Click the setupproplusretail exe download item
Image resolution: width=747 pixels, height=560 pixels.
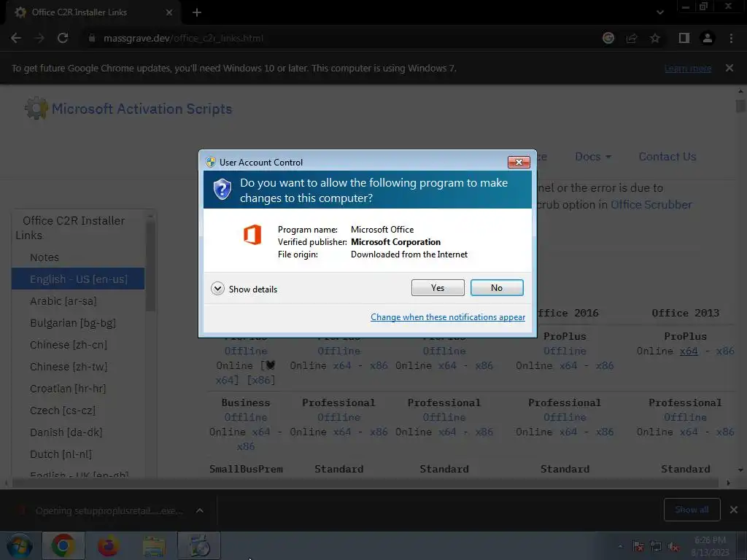pyautogui.click(x=101, y=510)
